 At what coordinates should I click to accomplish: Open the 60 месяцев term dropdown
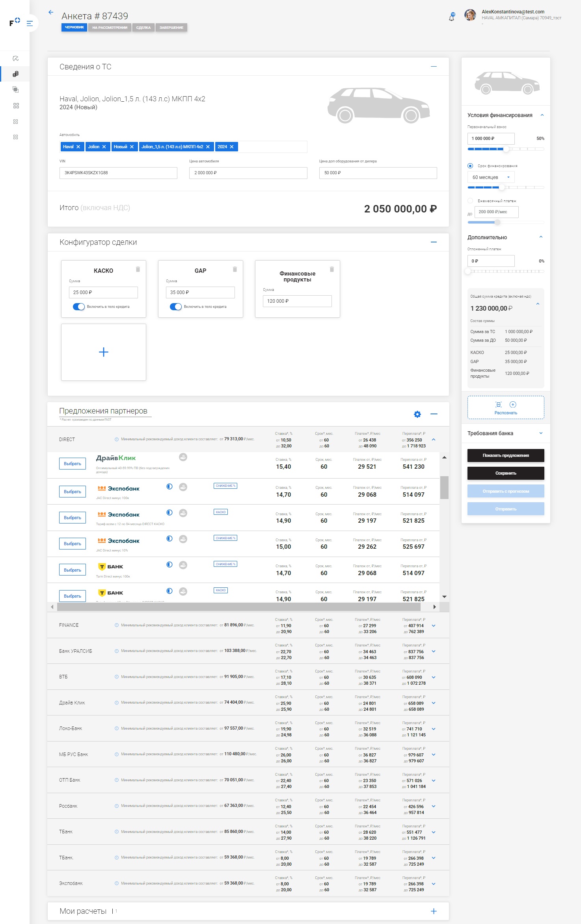pyautogui.click(x=491, y=177)
